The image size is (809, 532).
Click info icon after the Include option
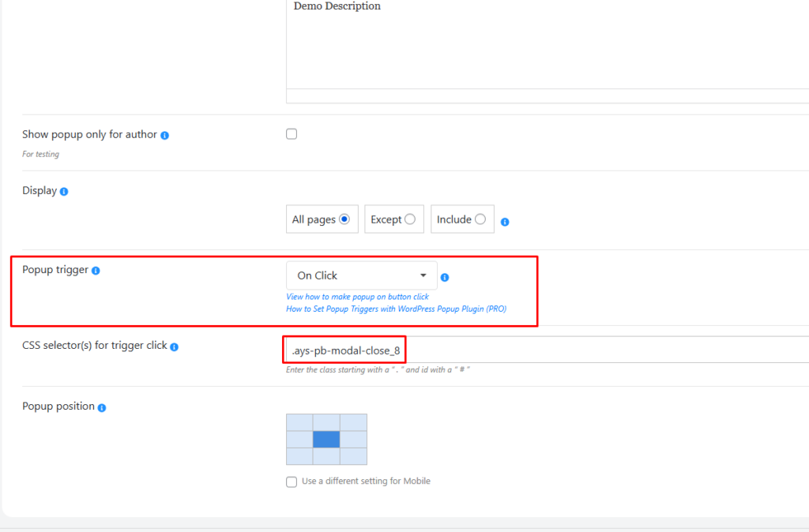[x=505, y=222]
